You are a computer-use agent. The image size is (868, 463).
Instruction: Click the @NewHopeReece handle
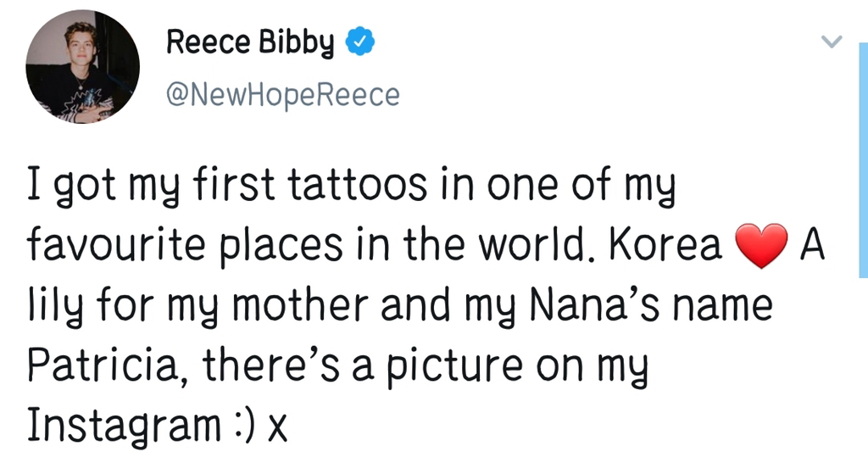point(281,95)
